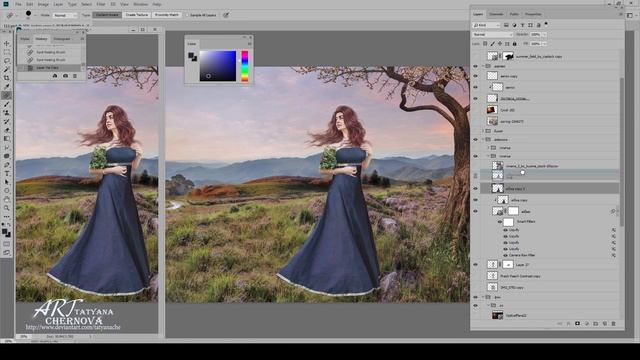Select the Clone Stamp tool

point(7,113)
